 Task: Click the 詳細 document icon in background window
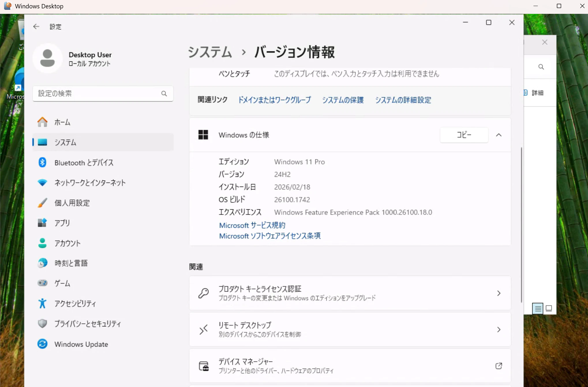(526, 93)
